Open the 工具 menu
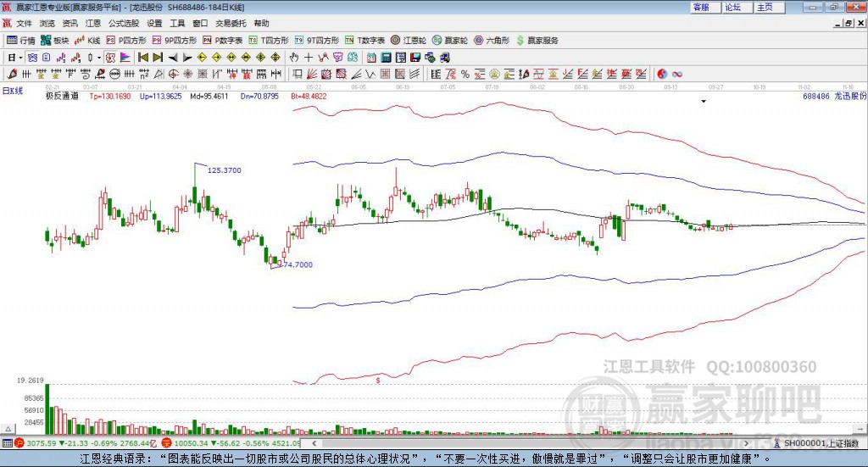This screenshot has height=467, width=868. tap(177, 23)
